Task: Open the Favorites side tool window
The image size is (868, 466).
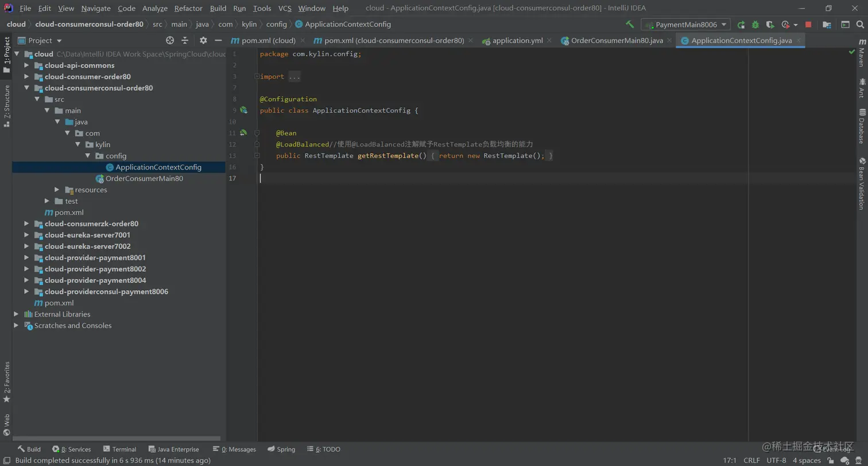Action: tap(6, 382)
